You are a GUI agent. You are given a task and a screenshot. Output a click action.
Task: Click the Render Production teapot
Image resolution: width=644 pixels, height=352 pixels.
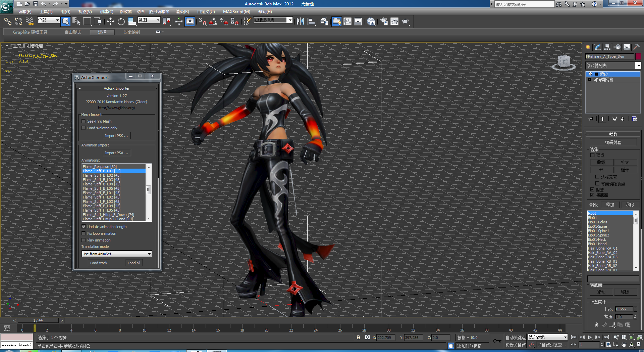click(x=405, y=21)
